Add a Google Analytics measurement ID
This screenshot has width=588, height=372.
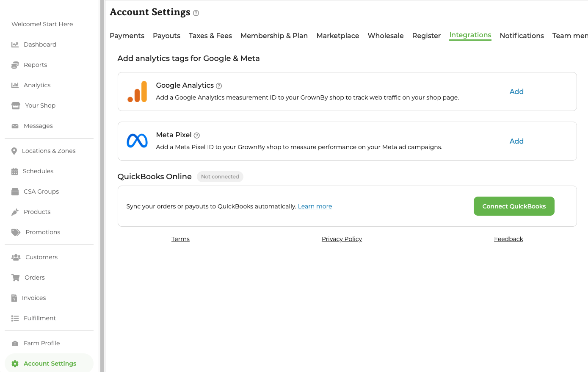pyautogui.click(x=516, y=92)
